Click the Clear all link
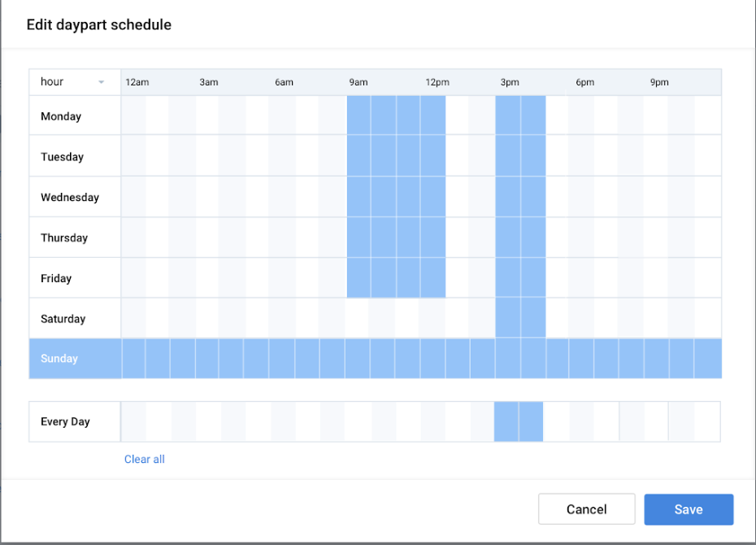 145,459
